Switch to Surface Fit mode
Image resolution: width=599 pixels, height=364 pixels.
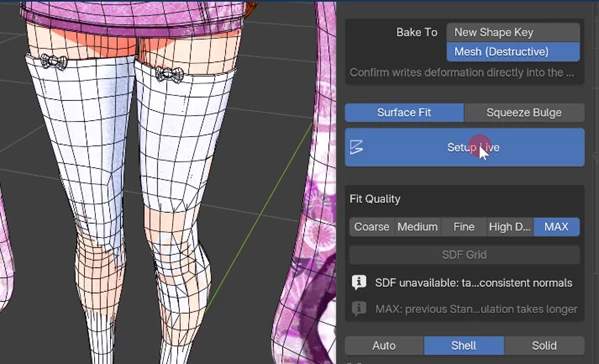[404, 113]
